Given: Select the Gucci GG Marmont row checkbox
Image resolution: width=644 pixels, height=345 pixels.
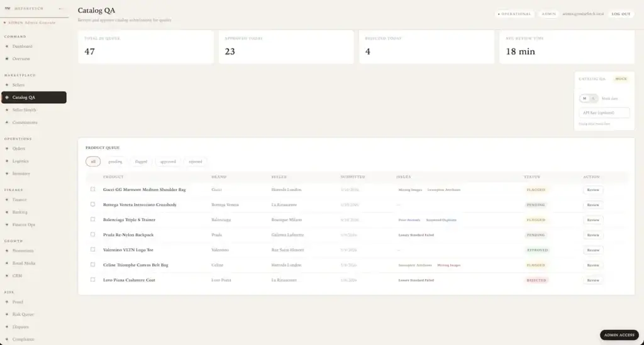Looking at the screenshot, I should (93, 189).
